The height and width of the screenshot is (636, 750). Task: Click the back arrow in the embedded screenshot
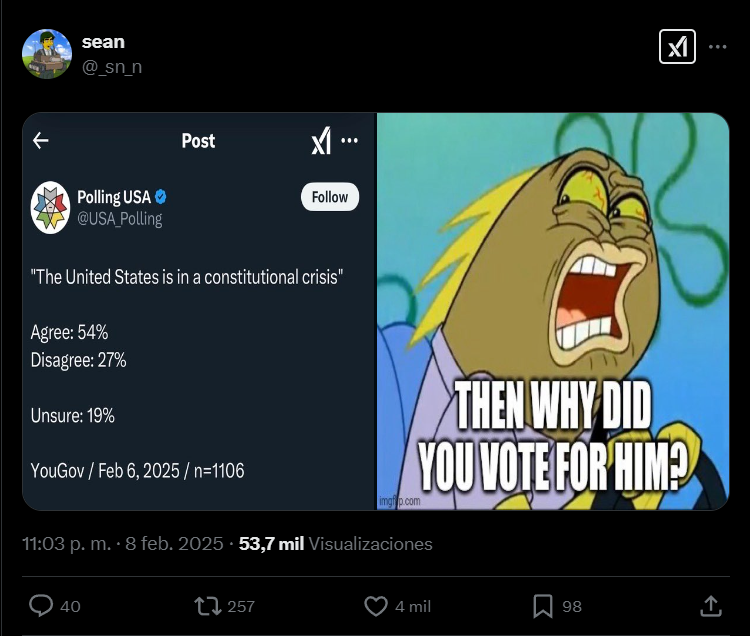tap(41, 141)
